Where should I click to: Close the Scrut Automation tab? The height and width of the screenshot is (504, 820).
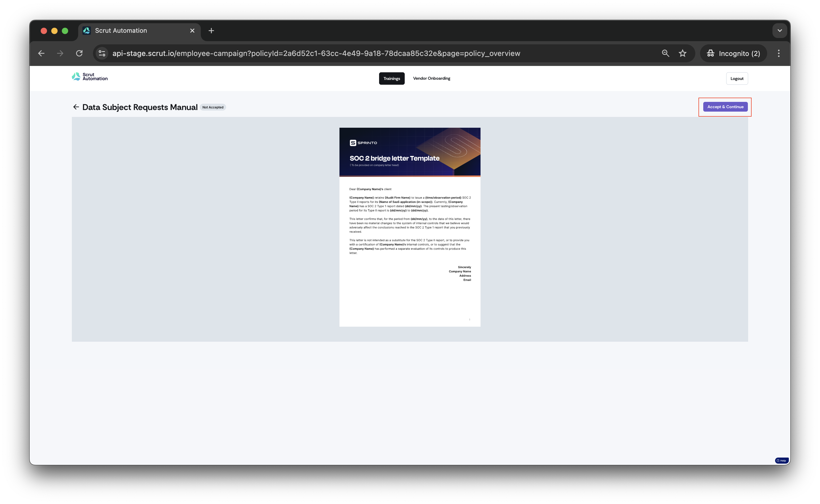pyautogui.click(x=192, y=31)
